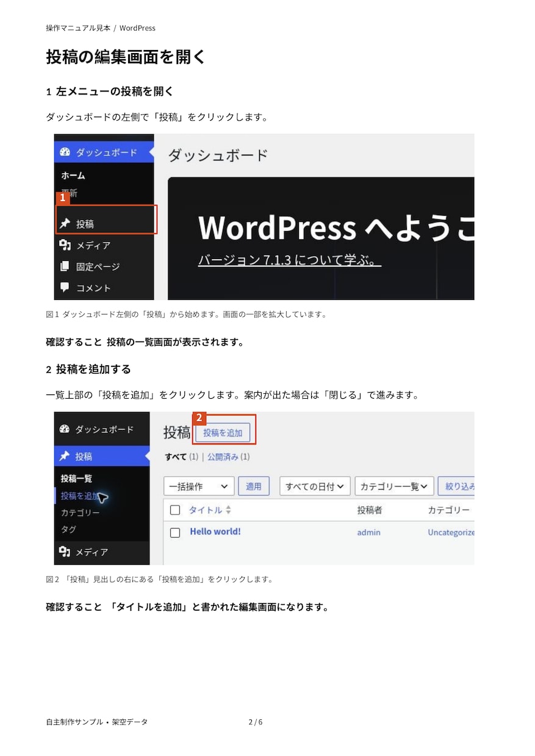Click the pin icon in Figure 2's active 投稿 menu
The height and width of the screenshot is (756, 535).
64,456
